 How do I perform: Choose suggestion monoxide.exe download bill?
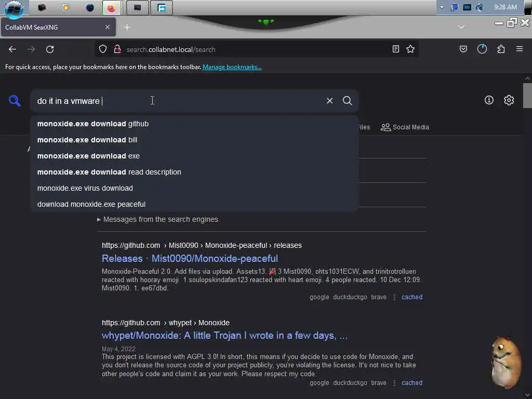click(x=194, y=140)
